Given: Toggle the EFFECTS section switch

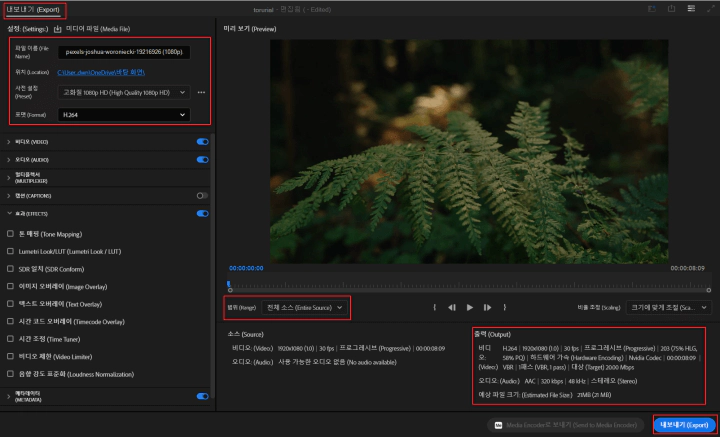Looking at the screenshot, I should [202, 213].
